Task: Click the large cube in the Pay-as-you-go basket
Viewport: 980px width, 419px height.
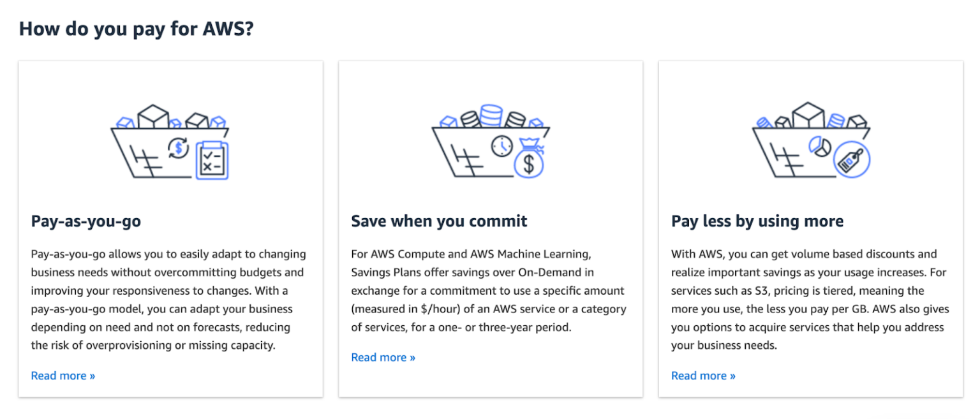Action: 154,115
